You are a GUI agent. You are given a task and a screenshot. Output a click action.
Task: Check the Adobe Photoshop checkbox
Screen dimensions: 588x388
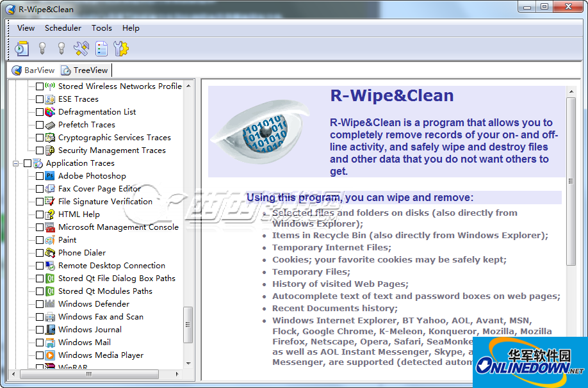coord(39,176)
